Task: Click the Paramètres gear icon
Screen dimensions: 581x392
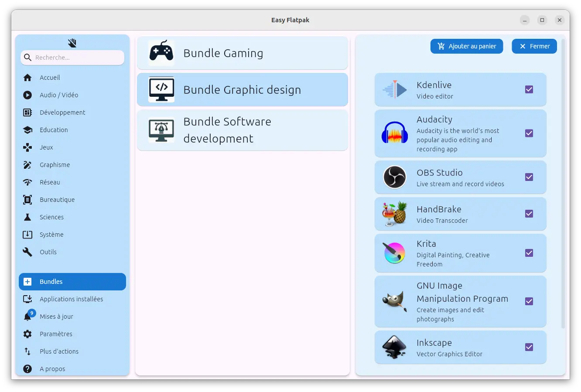Action: coord(27,334)
